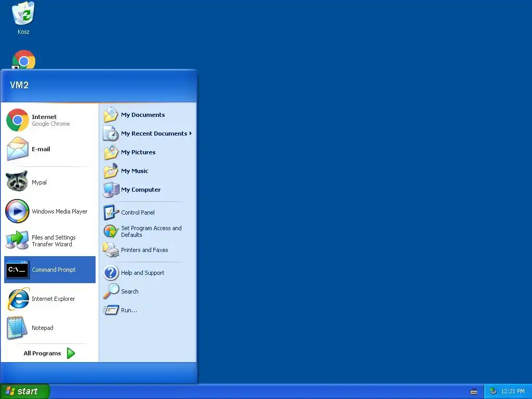This screenshot has width=532, height=399.
Task: Click the Start button
Action: pyautogui.click(x=25, y=391)
